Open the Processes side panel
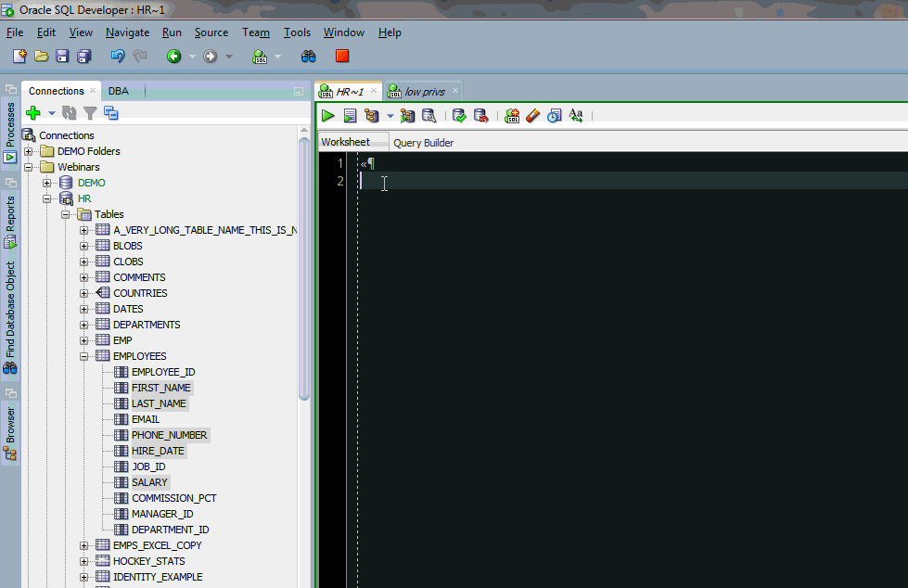Screen dimensions: 908x588 pyautogui.click(x=10, y=132)
